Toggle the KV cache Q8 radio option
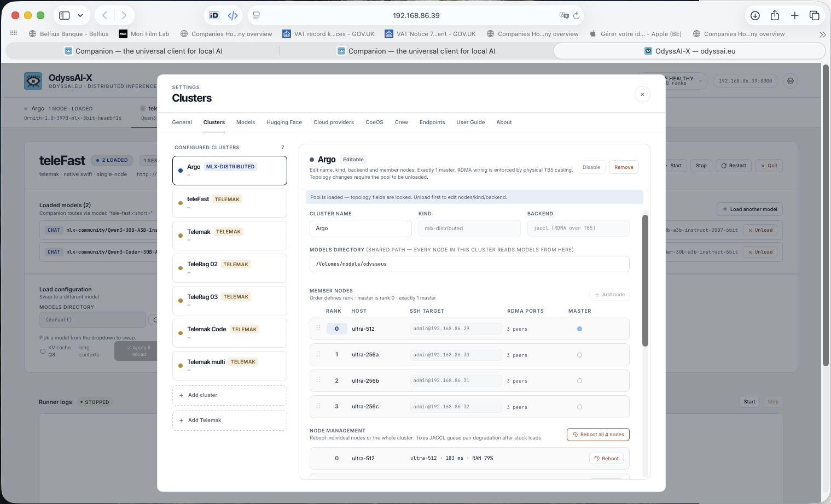Image resolution: width=831 pixels, height=504 pixels. pyautogui.click(x=43, y=351)
